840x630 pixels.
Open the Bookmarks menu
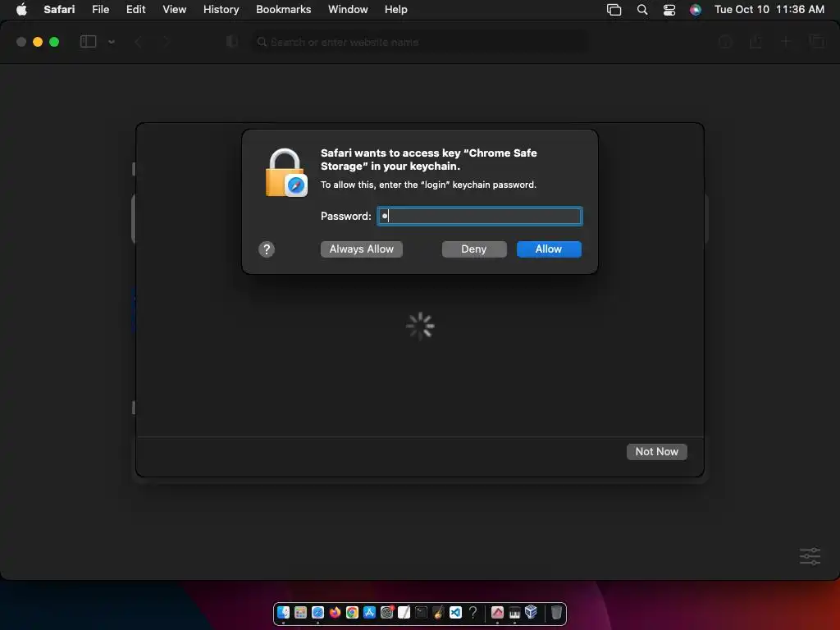point(283,9)
